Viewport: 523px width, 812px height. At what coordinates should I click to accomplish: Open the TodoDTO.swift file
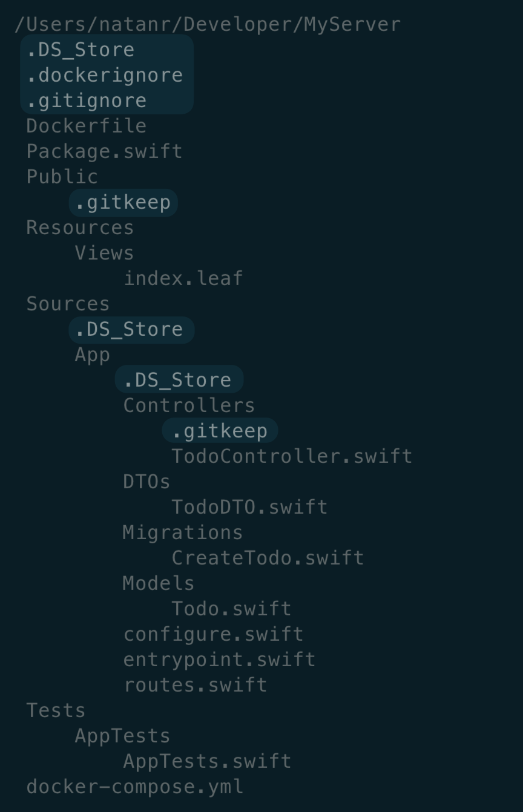249,507
